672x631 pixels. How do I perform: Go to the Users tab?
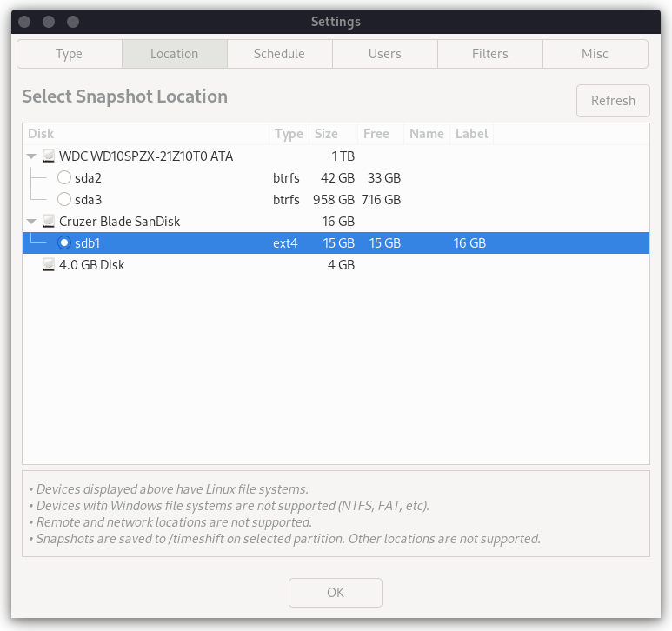click(384, 54)
